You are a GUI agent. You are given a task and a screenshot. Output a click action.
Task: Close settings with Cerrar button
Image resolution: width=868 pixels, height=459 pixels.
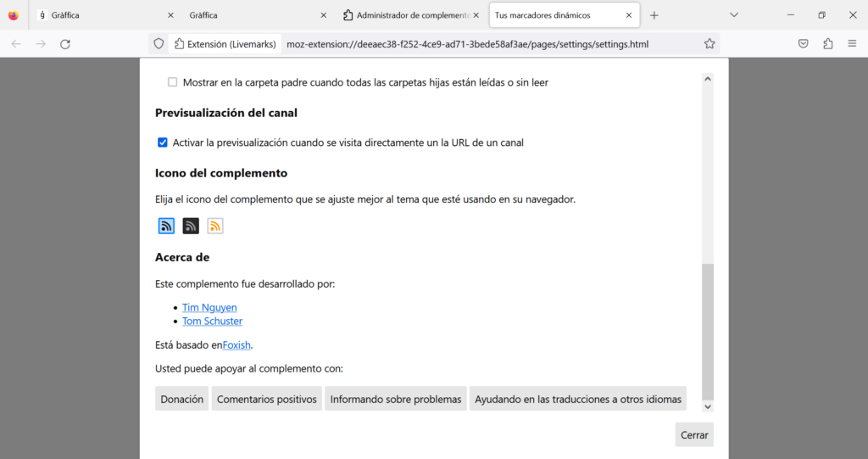click(694, 434)
